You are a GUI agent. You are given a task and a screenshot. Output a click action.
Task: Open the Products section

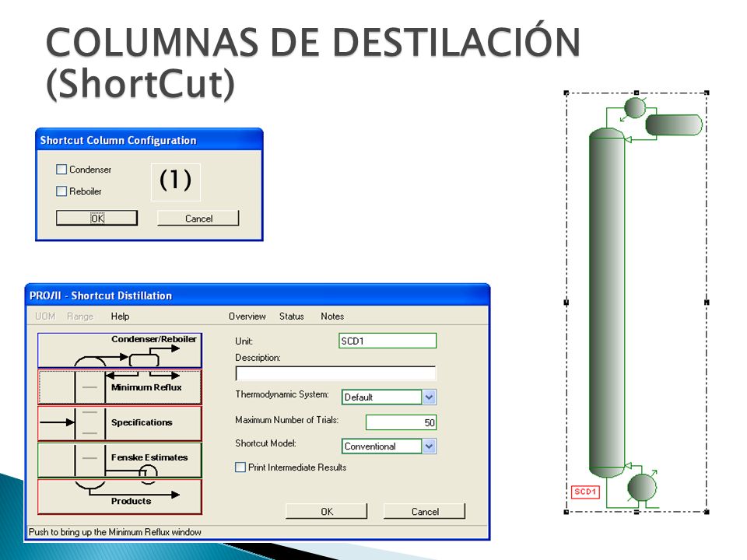coord(120,497)
